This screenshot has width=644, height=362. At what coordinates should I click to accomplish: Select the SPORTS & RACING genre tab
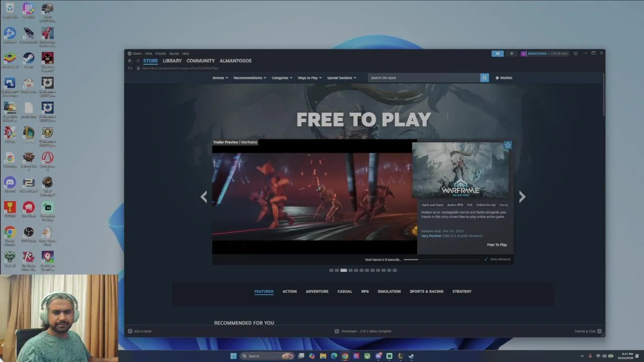[426, 292]
